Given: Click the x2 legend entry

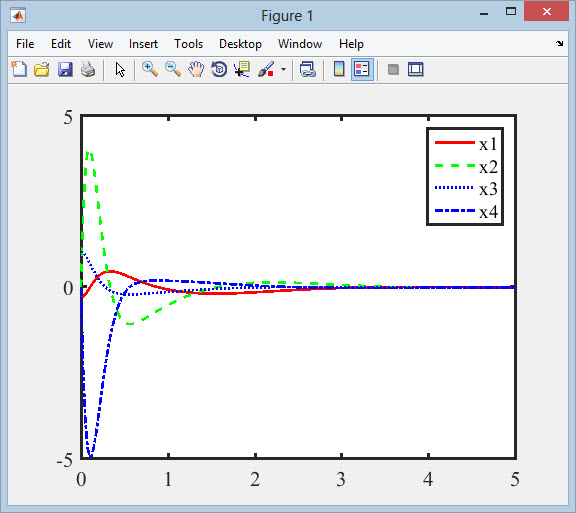Looking at the screenshot, I should pyautogui.click(x=466, y=167).
